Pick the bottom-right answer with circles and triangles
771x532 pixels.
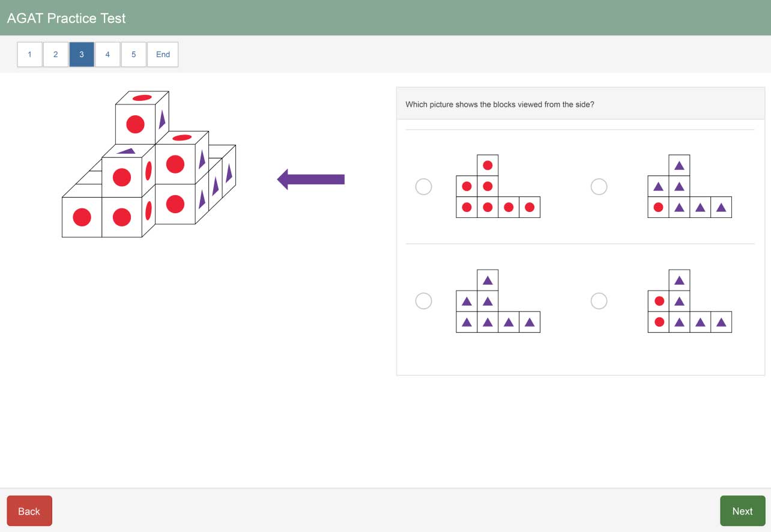[x=599, y=301]
